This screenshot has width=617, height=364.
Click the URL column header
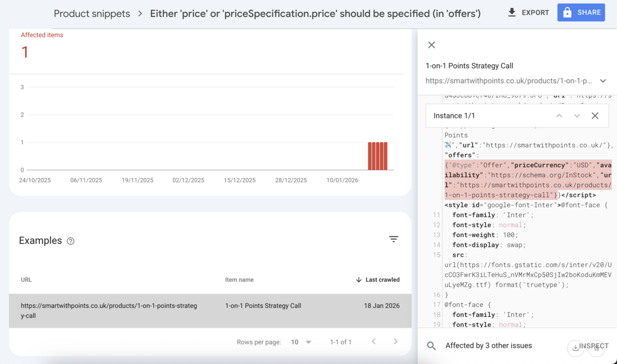pos(26,280)
